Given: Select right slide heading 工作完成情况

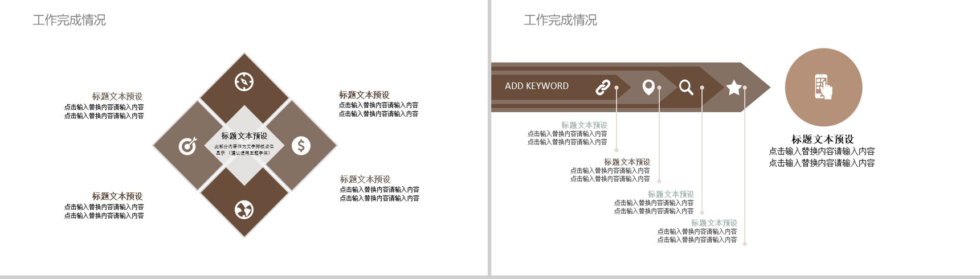Looking at the screenshot, I should coord(560,20).
